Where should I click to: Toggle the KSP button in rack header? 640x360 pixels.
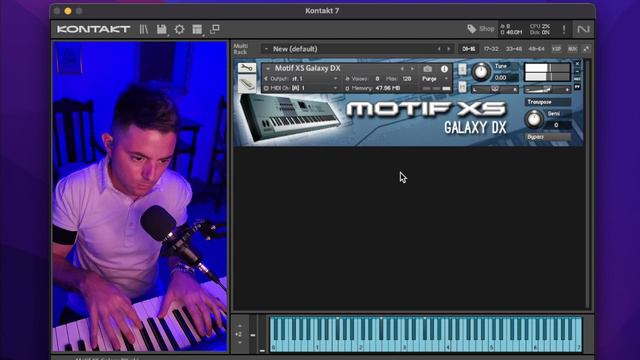(x=556, y=49)
